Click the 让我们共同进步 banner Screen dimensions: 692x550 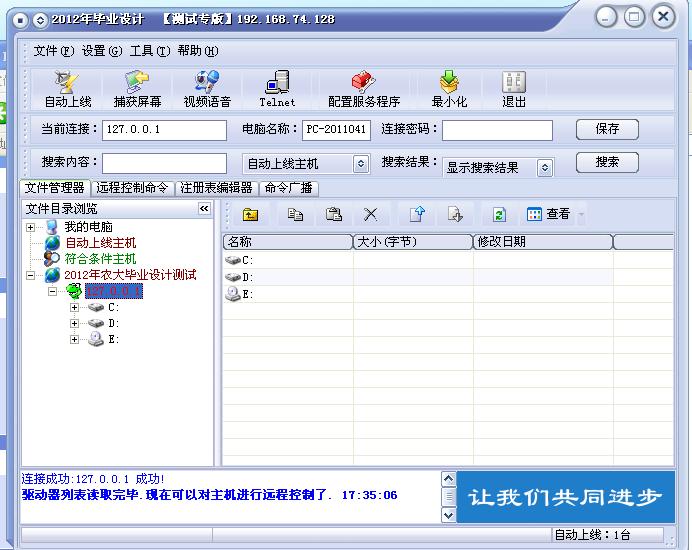click(x=565, y=497)
